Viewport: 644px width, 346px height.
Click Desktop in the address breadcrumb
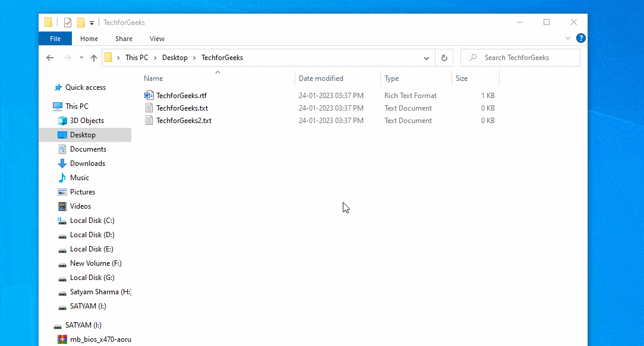tap(175, 58)
